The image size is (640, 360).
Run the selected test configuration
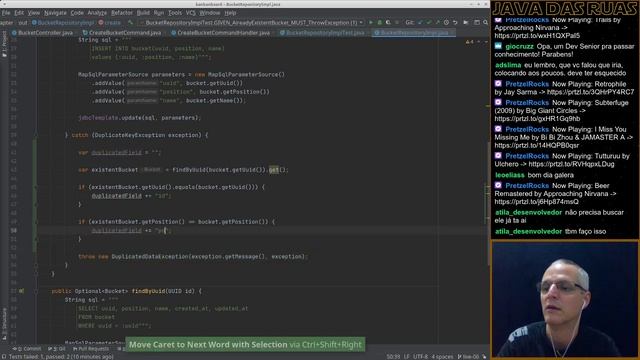point(371,22)
